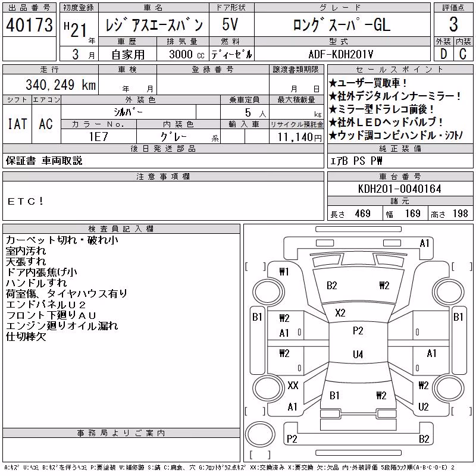Click inspector note カーペット切れ・破れ小
This screenshot has width=476, height=476.
point(62,240)
